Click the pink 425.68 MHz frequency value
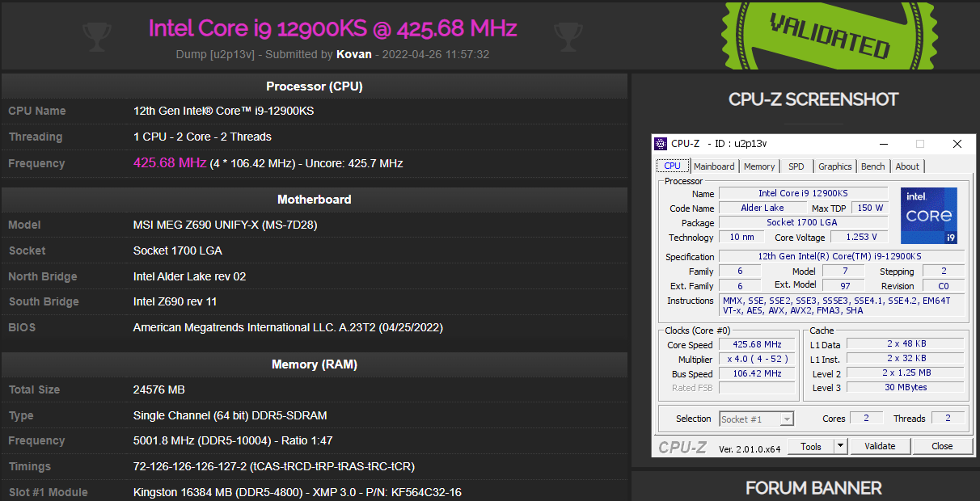The width and height of the screenshot is (980, 501). point(170,162)
